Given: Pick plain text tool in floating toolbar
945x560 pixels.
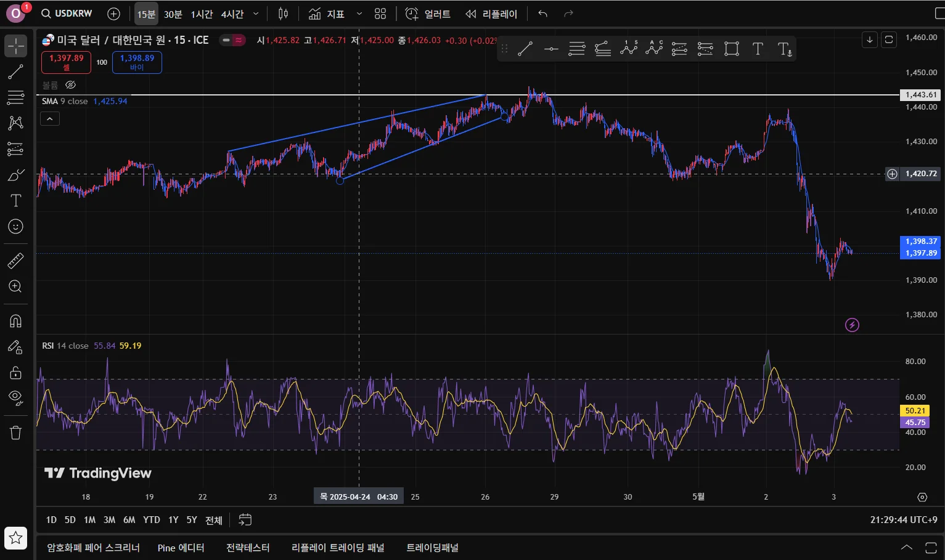Looking at the screenshot, I should 758,49.
